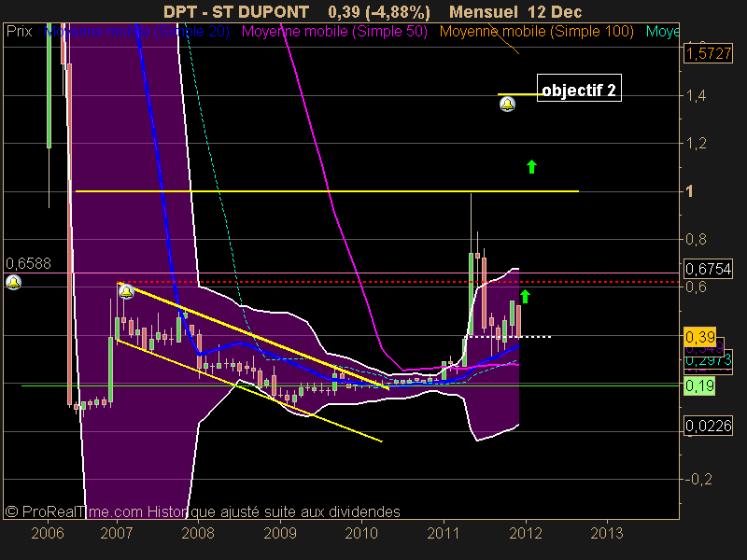The height and width of the screenshot is (560, 747).
Task: Open the alert bell below the 0,6588 label
Action: click(13, 283)
